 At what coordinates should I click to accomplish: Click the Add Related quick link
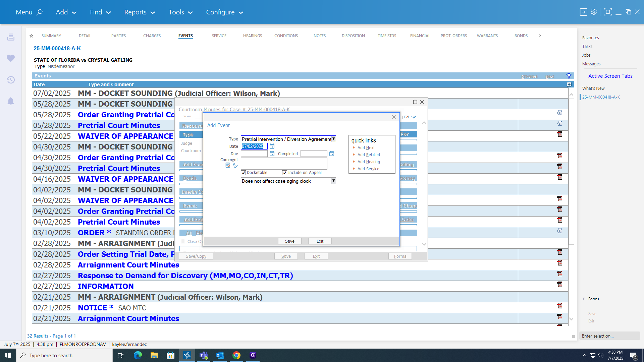[x=369, y=155]
